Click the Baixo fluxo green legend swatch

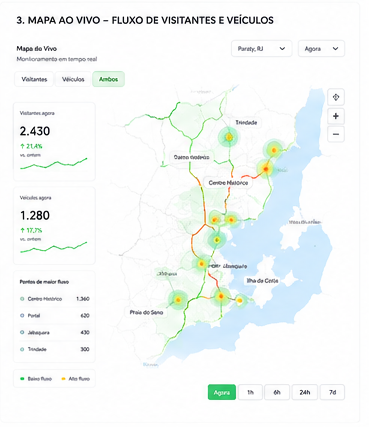click(22, 379)
